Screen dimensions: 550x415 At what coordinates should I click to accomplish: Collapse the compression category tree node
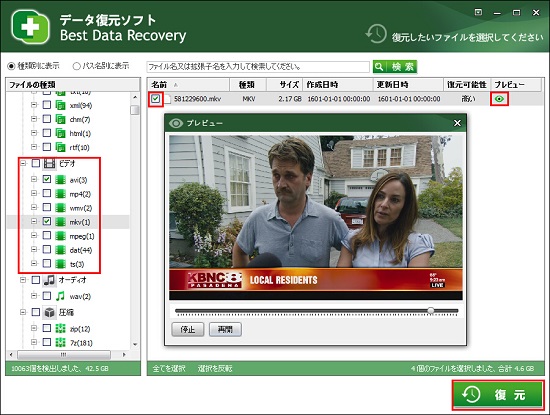tap(23, 312)
